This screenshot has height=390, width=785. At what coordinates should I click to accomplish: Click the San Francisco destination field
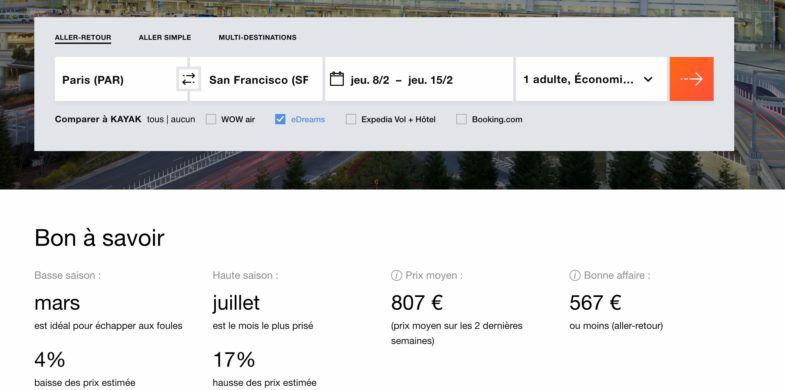click(256, 79)
